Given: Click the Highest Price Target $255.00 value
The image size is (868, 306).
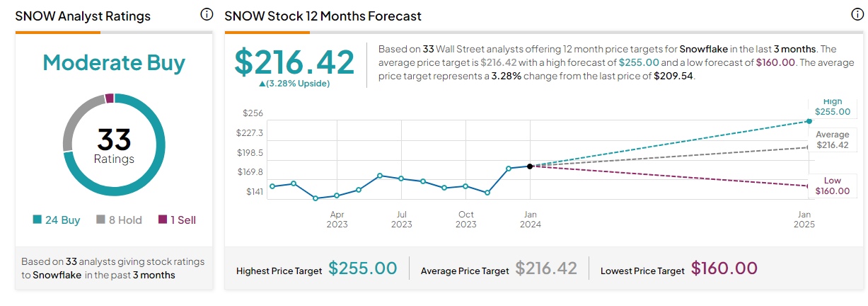Looking at the screenshot, I should [x=362, y=269].
